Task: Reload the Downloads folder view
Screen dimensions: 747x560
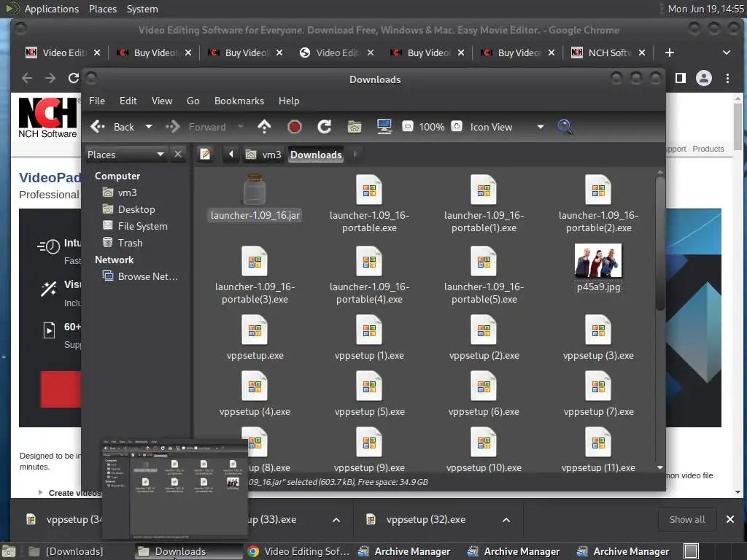Action: click(325, 127)
